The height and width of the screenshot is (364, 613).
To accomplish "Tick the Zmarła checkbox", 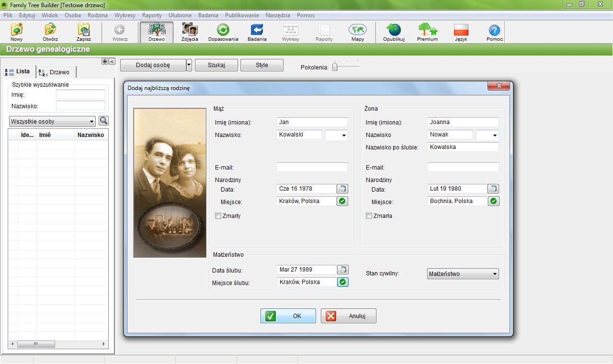I will 369,216.
